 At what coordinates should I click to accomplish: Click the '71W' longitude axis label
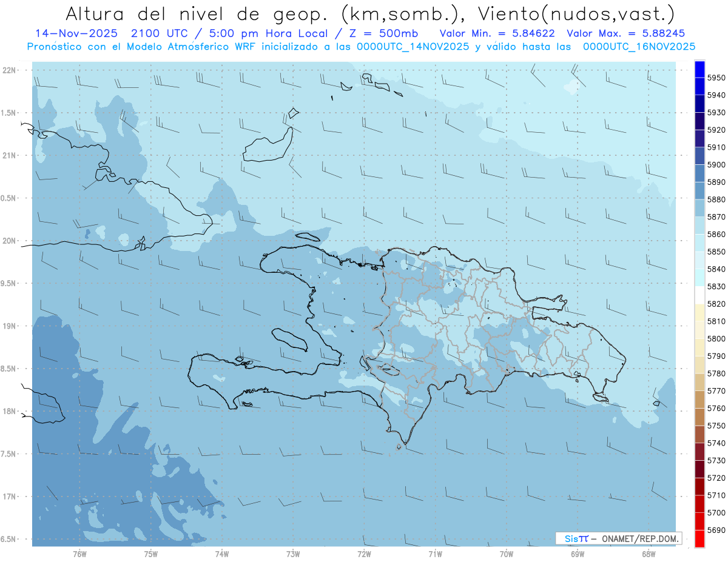[435, 554]
